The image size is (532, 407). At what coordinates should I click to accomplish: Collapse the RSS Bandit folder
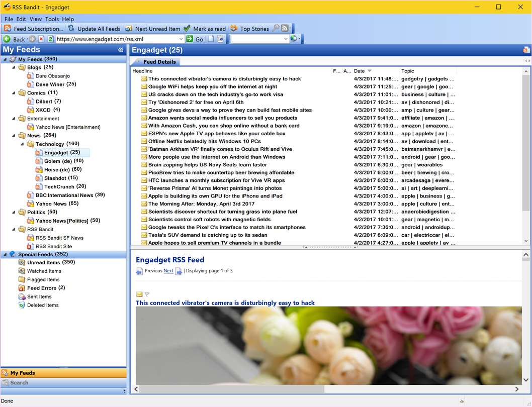tap(14, 229)
